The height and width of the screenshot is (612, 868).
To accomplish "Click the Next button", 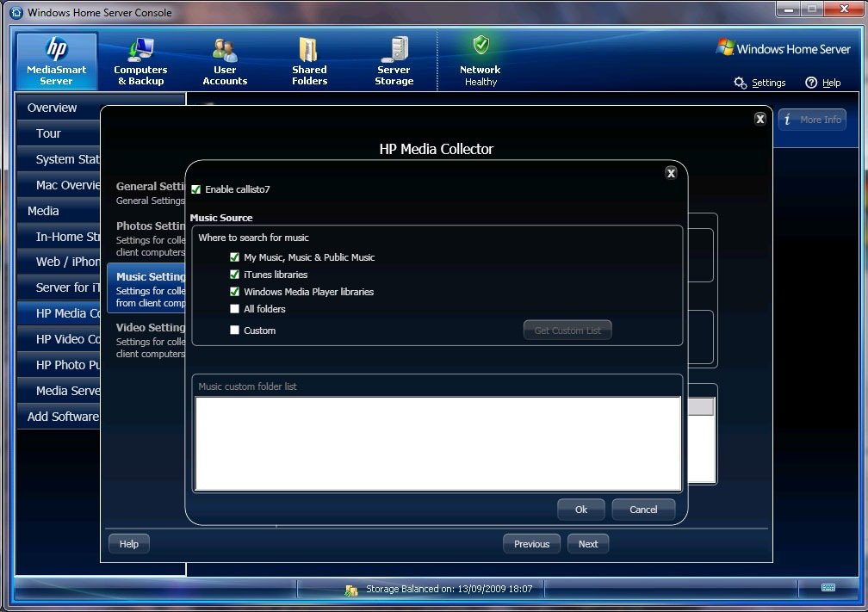I will (588, 544).
